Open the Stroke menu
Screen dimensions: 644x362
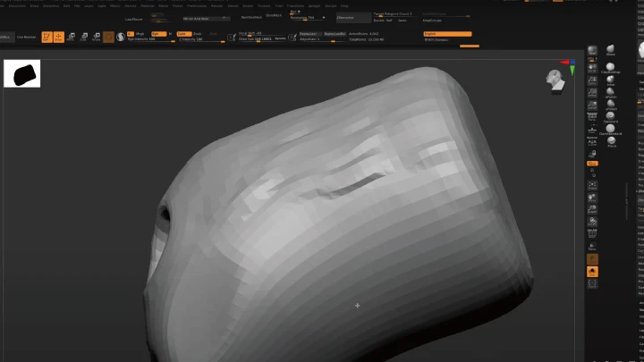[x=248, y=5]
